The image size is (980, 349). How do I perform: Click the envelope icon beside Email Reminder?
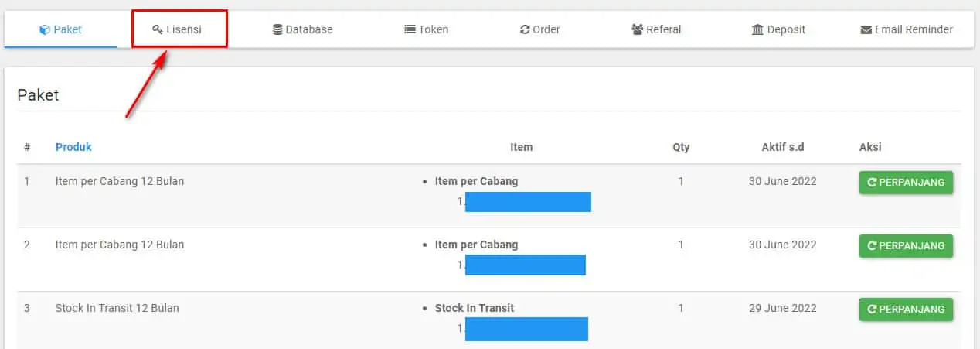[x=866, y=29]
